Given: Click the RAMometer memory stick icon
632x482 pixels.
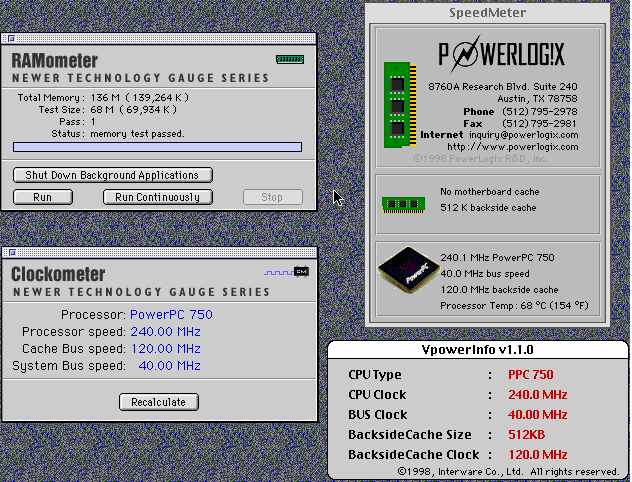Looking at the screenshot, I should coord(288,59).
